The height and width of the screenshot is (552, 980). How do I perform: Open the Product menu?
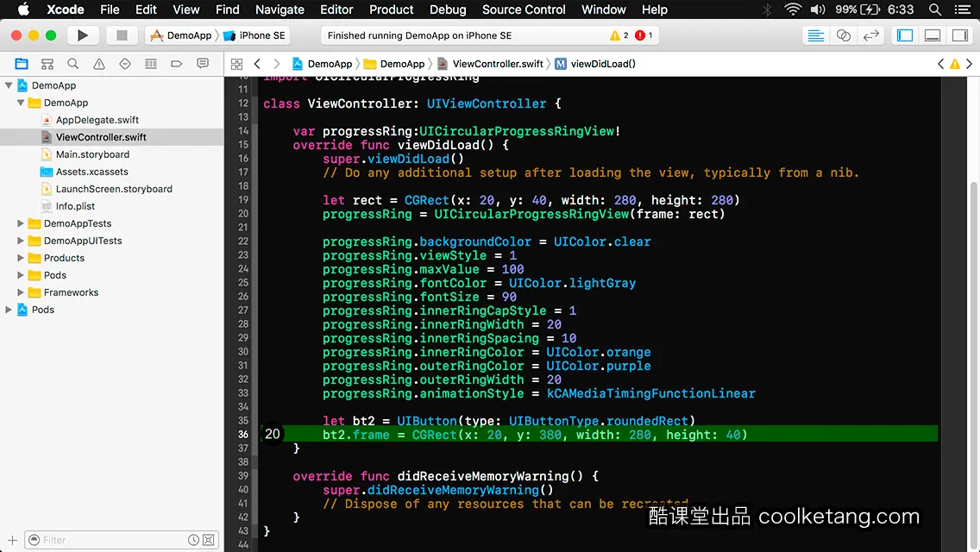tap(392, 9)
